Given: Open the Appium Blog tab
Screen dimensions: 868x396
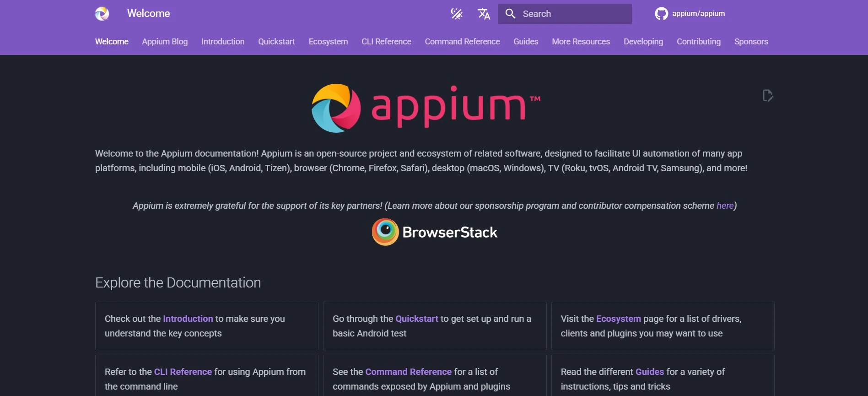Looking at the screenshot, I should [165, 42].
